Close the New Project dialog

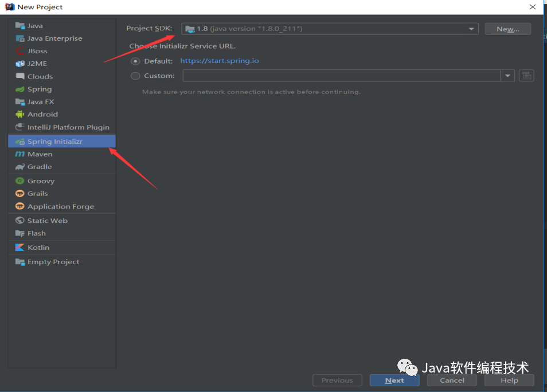[x=533, y=7]
